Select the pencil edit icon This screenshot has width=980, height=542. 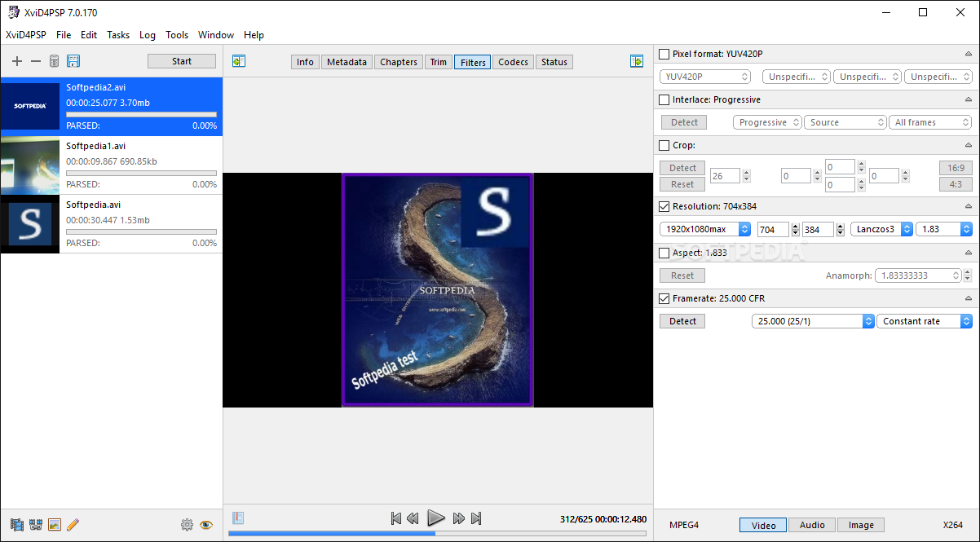coord(73,525)
